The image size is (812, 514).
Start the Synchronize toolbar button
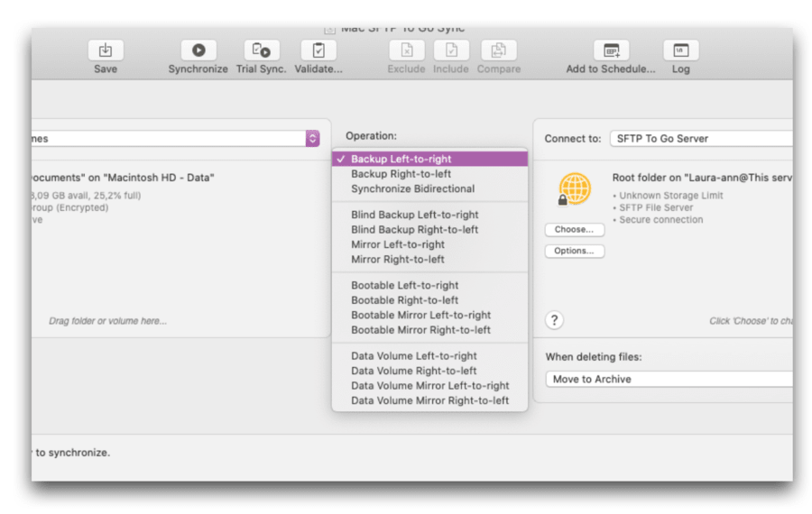pyautogui.click(x=198, y=50)
